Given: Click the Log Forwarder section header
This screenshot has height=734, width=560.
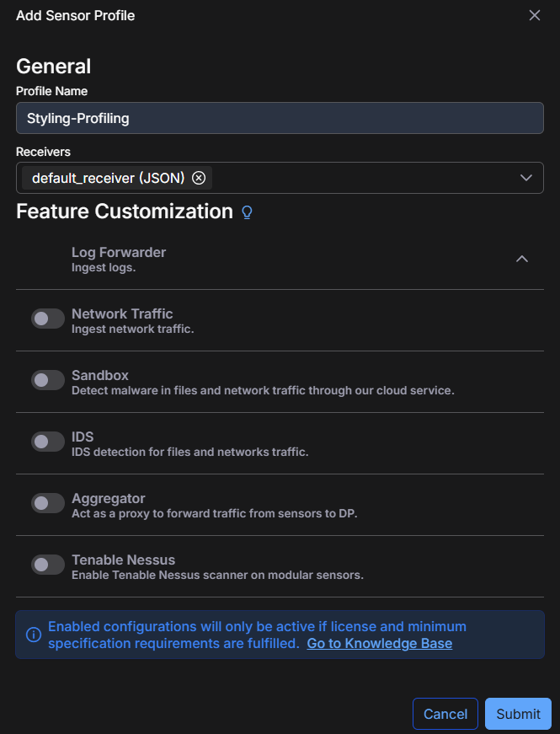Looking at the screenshot, I should pyautogui.click(x=119, y=252).
